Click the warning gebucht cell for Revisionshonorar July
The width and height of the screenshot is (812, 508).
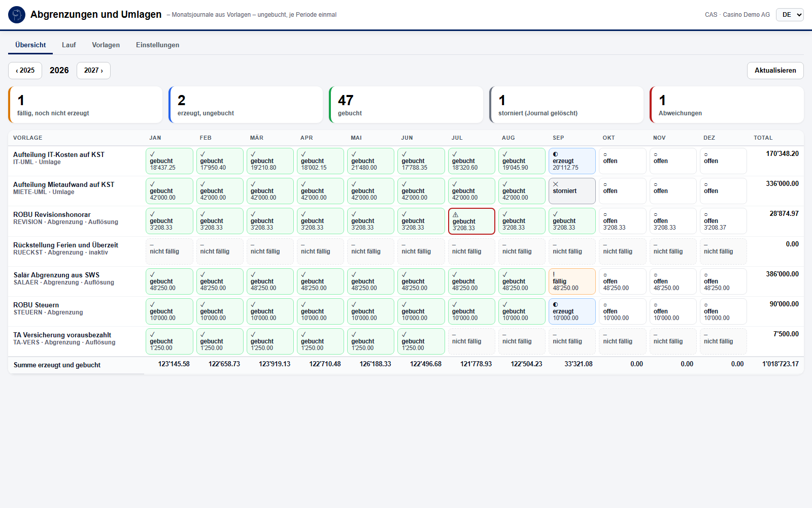click(x=471, y=221)
